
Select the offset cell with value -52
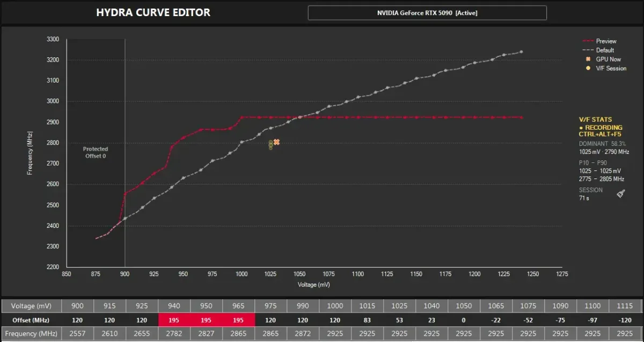529,319
